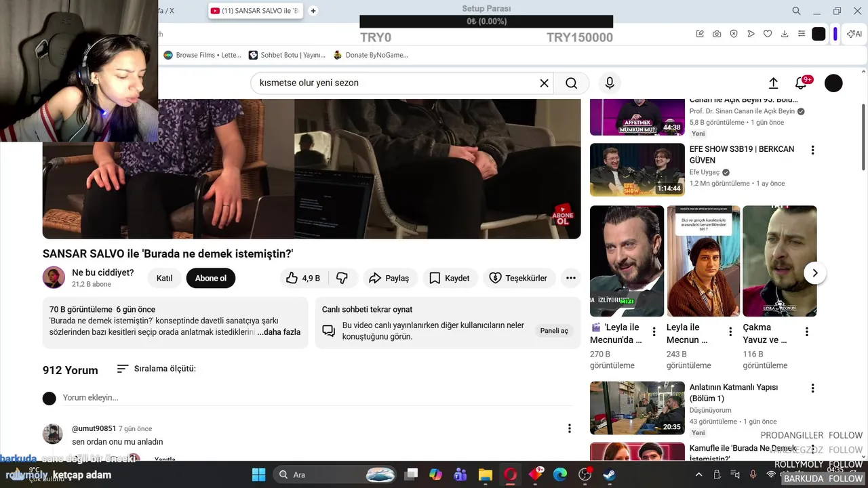The width and height of the screenshot is (868, 488).
Task: Open Anlatının Katmanlı Yapısı thumbnail
Action: coord(637,407)
